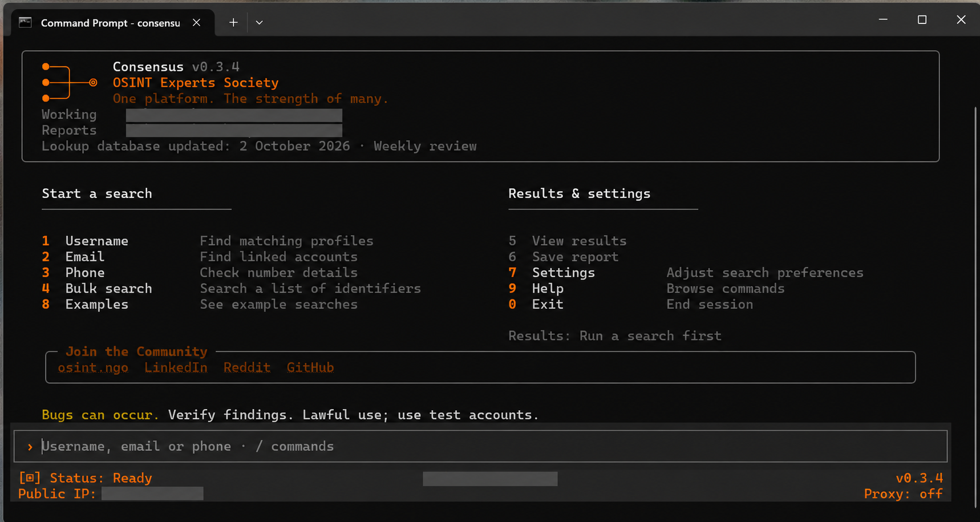This screenshot has width=980, height=522.
Task: Click the OSINT Experts Society title
Action: (196, 83)
